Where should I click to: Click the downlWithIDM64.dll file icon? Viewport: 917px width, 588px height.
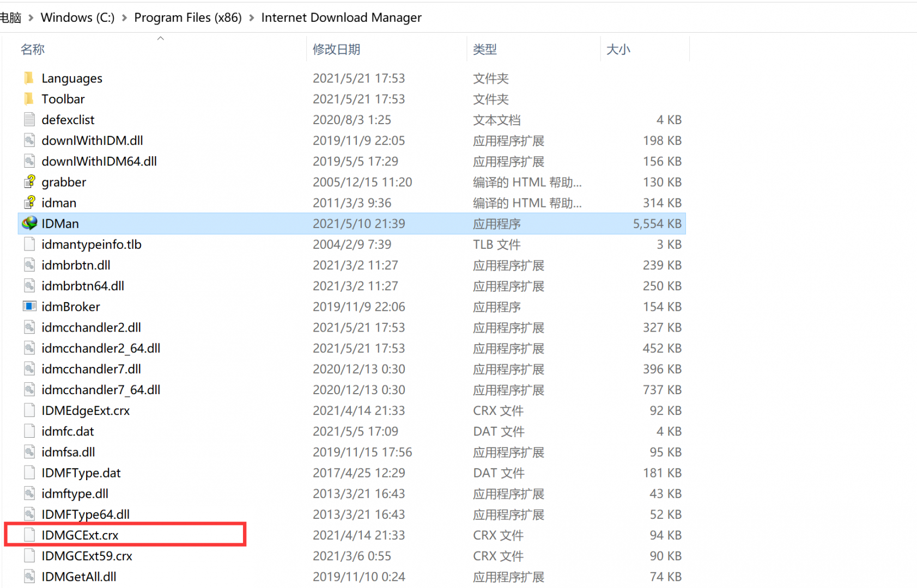pos(29,161)
